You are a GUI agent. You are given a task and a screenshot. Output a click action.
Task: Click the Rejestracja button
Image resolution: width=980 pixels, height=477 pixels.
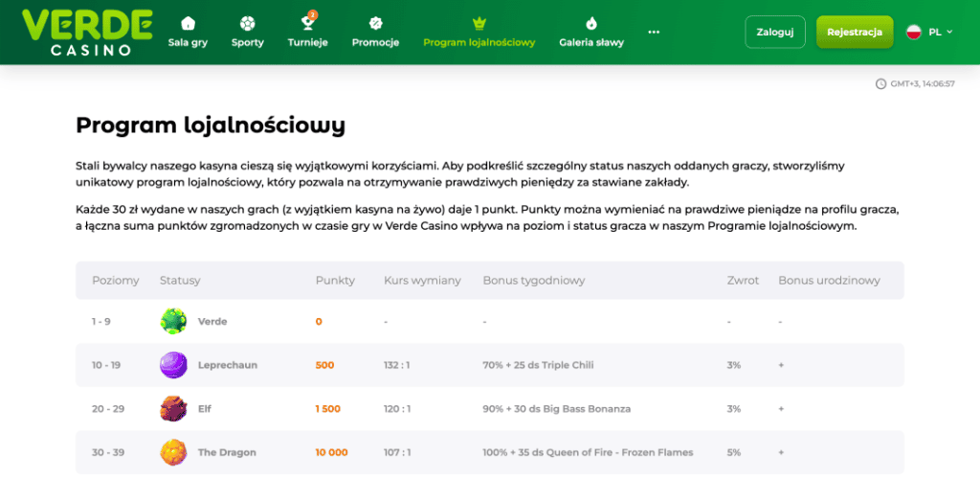pos(855,32)
